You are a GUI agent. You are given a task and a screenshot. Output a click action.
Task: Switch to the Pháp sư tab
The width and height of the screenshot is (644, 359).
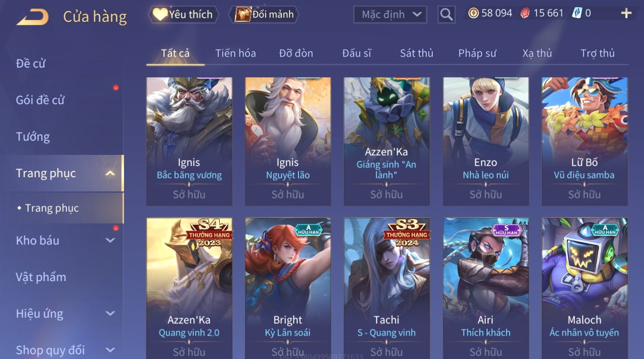[x=477, y=53]
